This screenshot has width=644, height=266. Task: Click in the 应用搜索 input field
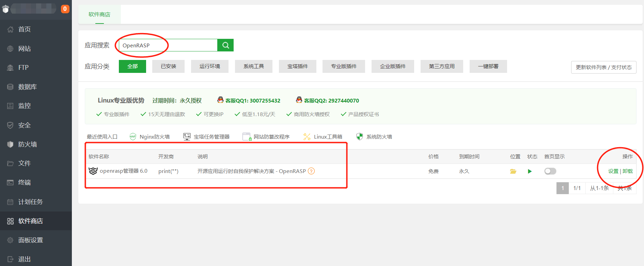click(168, 45)
